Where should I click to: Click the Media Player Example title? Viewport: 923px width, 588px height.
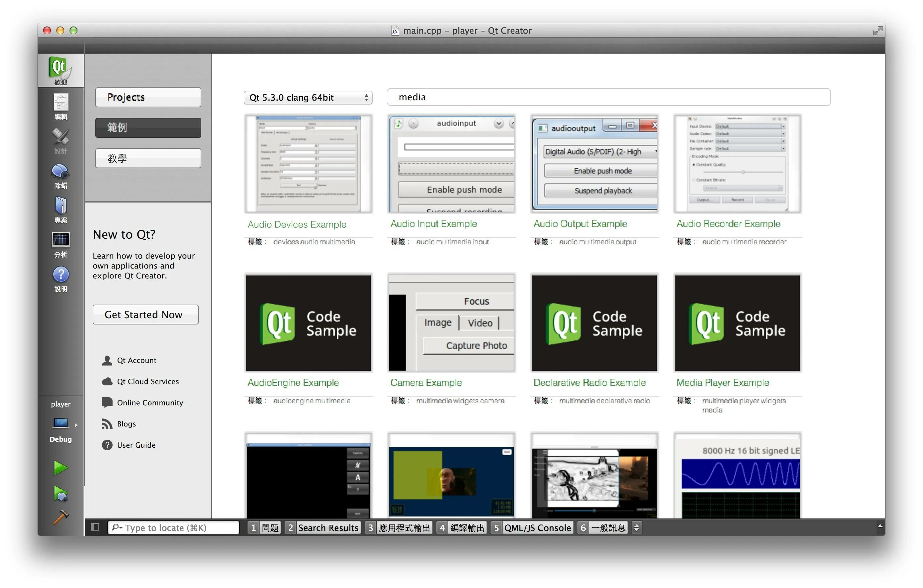(x=722, y=382)
